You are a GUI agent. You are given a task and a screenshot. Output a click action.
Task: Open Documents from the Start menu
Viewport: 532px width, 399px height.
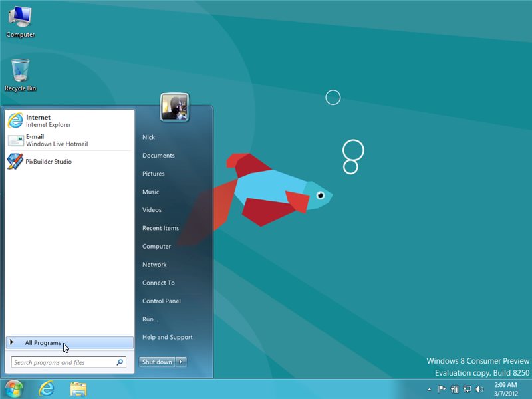tap(158, 155)
